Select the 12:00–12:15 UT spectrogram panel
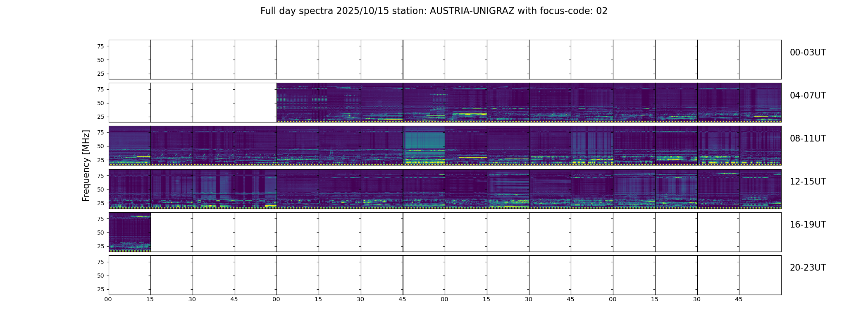This screenshot has height=331, width=868. point(129,189)
